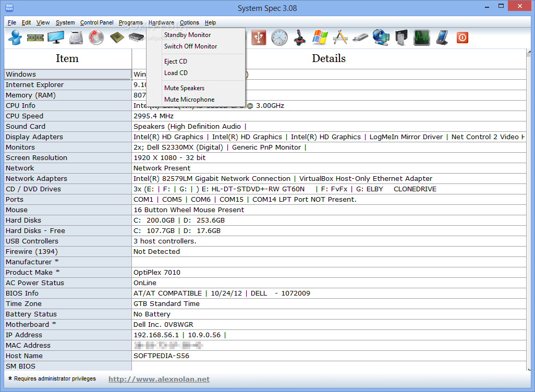
Task: Click the globe network computers icon
Action: 381,38
